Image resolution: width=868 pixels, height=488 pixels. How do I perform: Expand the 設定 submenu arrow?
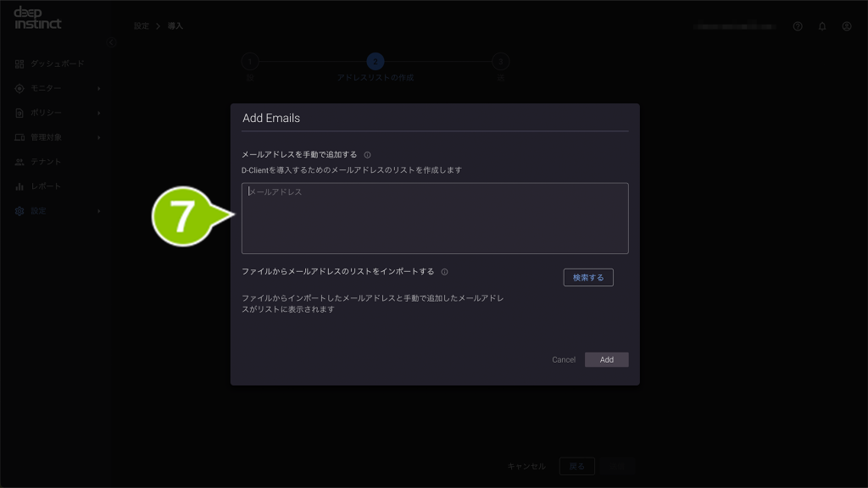coord(99,211)
